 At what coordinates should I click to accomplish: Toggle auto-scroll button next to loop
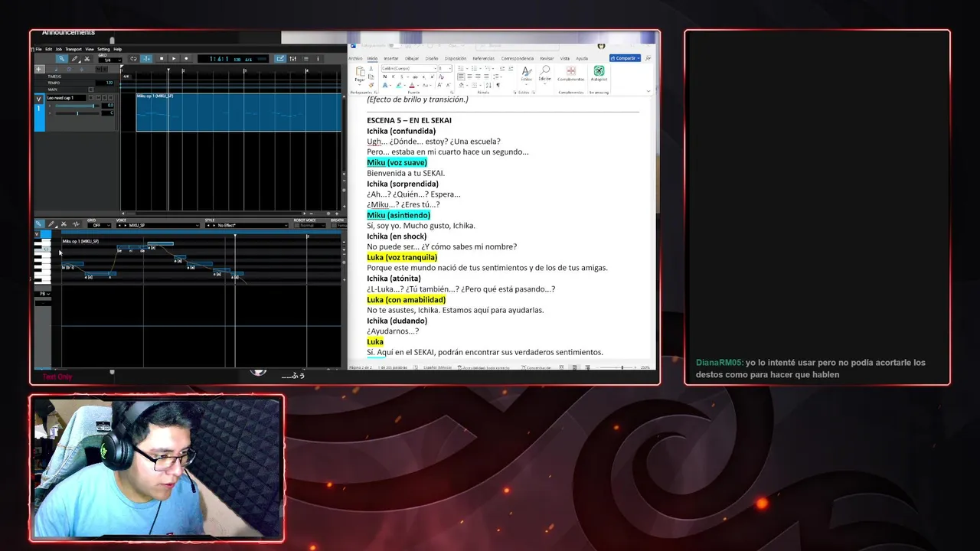[x=145, y=59]
